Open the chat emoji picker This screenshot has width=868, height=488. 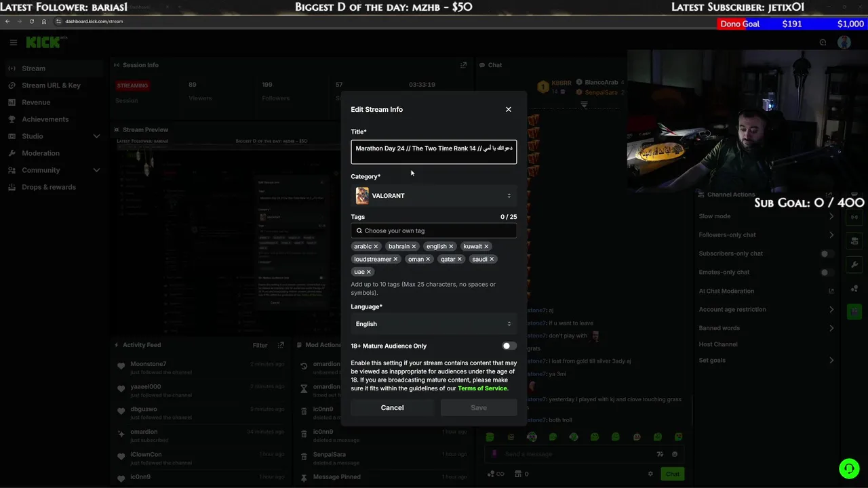point(675,454)
